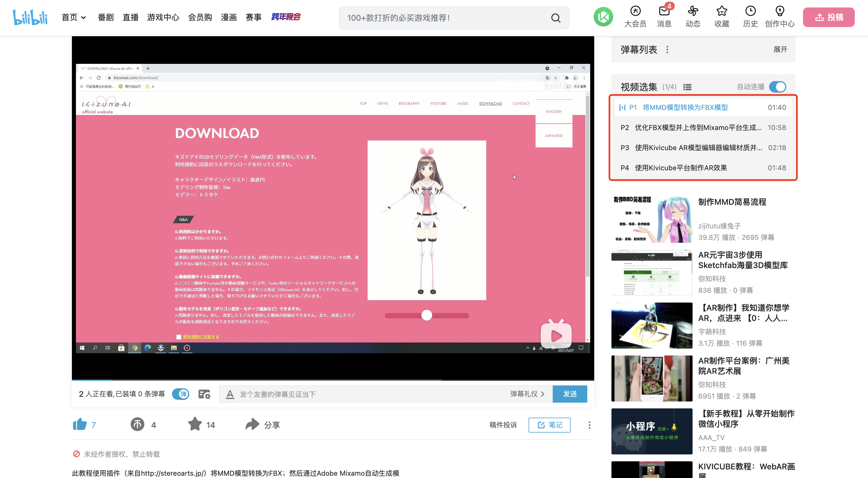This screenshot has width=868, height=478.
Task: Open danmaku settings icon
Action: coord(204,394)
